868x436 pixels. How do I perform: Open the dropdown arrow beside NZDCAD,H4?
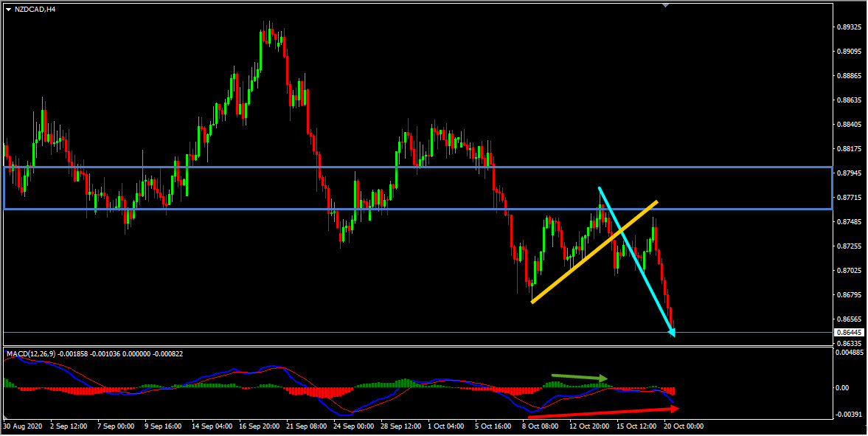click(x=8, y=10)
